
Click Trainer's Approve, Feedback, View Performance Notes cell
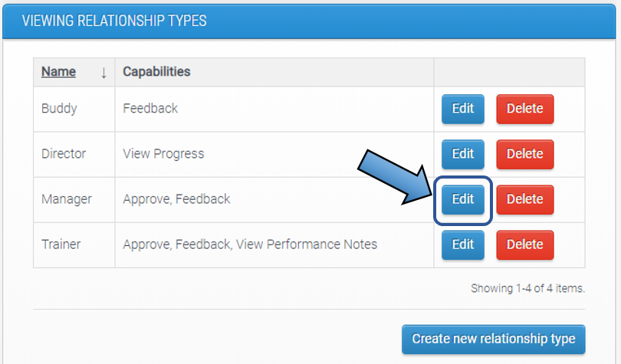tap(250, 244)
